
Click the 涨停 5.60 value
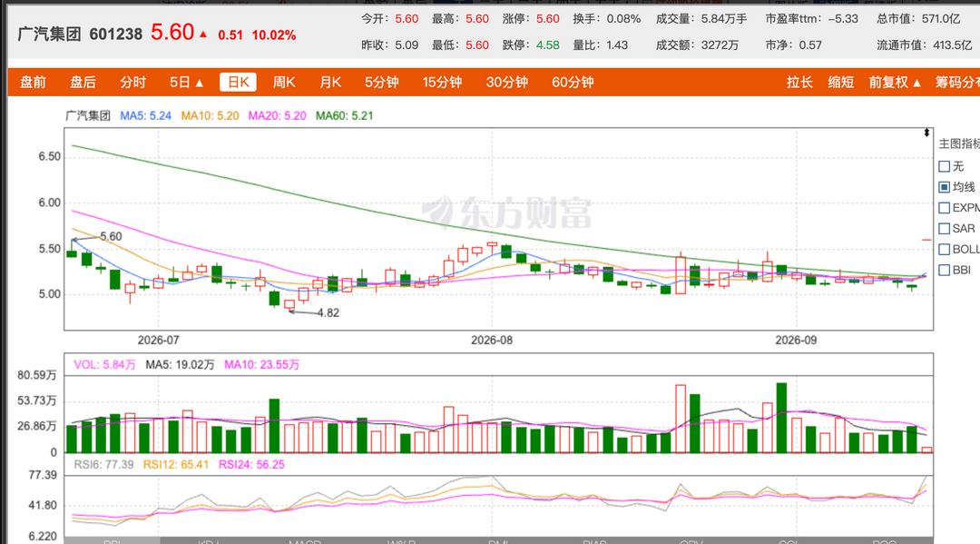tap(547, 19)
